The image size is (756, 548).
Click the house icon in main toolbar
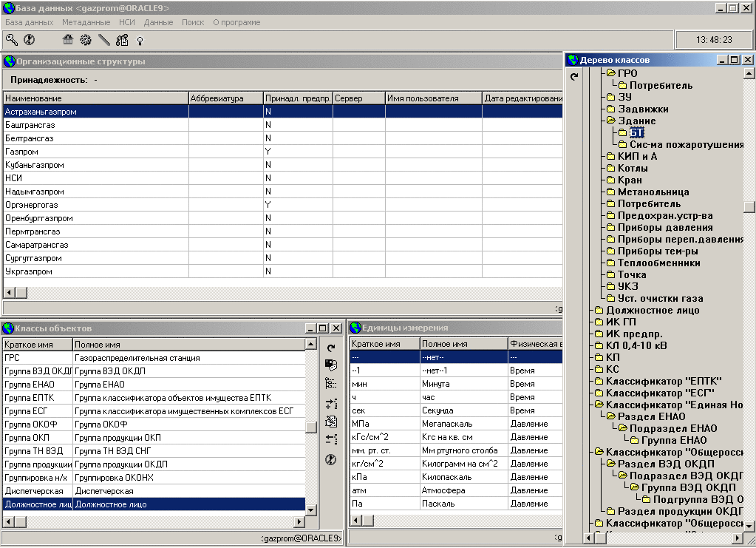click(x=68, y=40)
